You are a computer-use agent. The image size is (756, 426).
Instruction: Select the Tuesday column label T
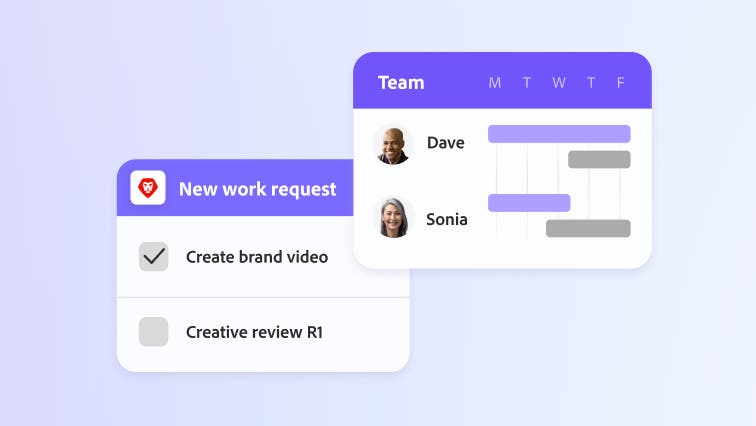tap(527, 83)
